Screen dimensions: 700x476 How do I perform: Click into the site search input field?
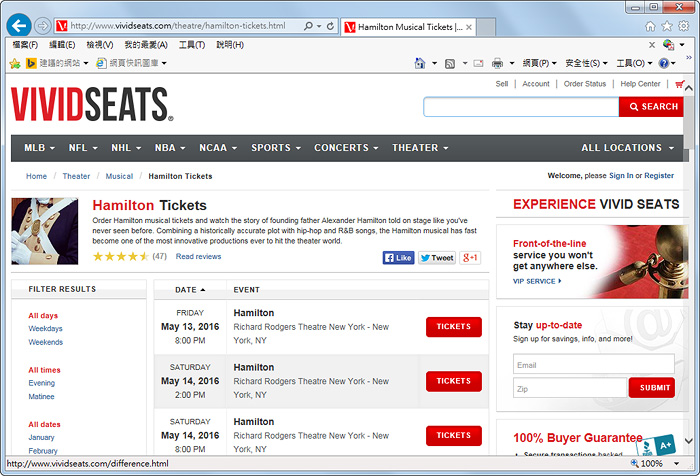521,107
